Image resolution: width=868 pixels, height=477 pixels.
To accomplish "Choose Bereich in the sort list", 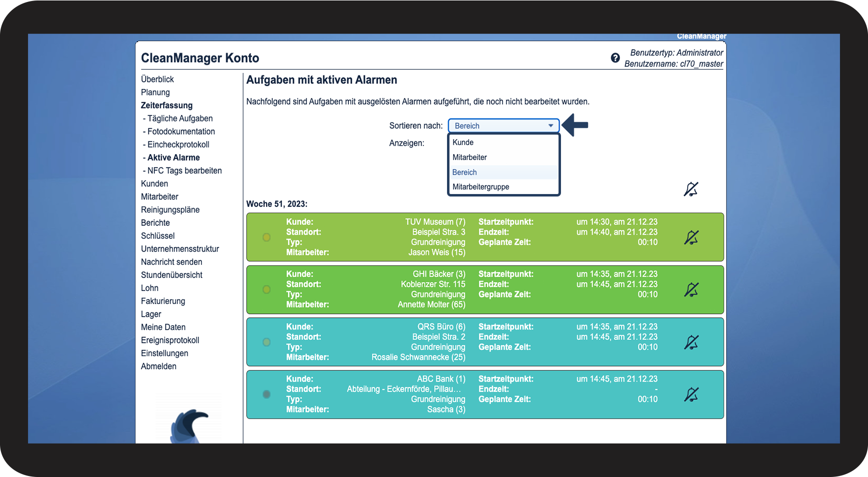I will (504, 172).
